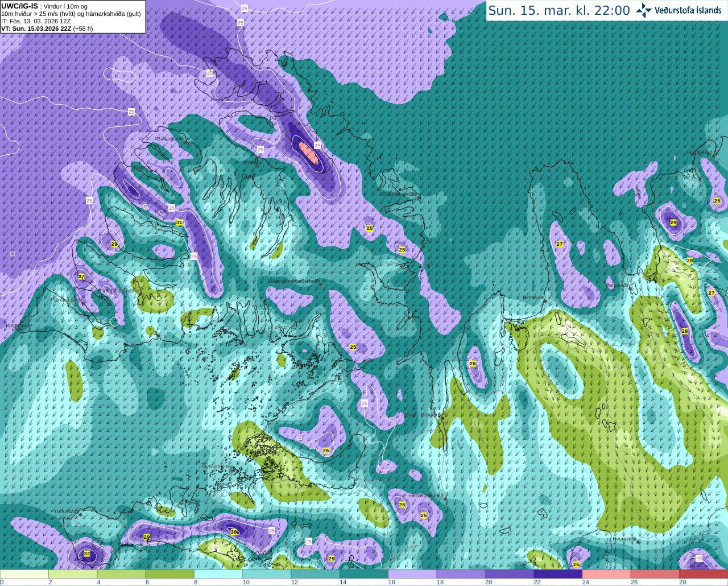Click the Gjögurflugvöllur station label
Image resolution: width=728 pixels, height=586 pixels.
(400, 194)
